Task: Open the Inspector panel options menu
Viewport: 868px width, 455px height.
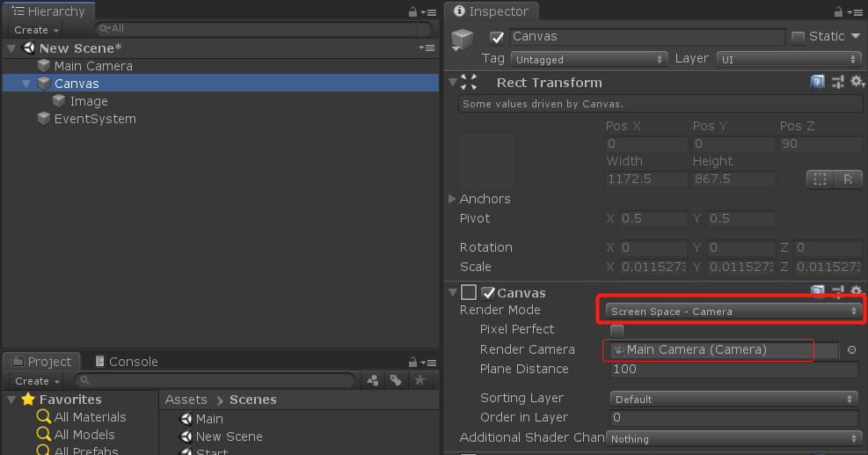Action: pos(854,11)
